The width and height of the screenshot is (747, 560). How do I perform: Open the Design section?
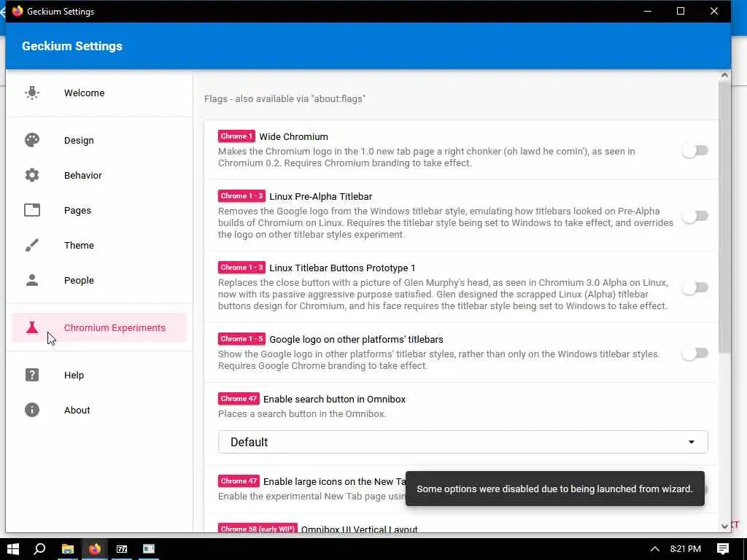point(99,140)
